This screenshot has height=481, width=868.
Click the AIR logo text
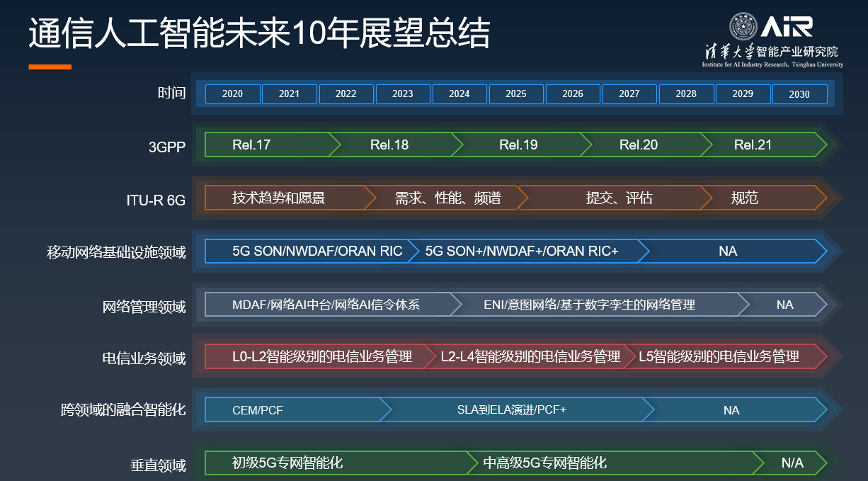coord(787,27)
